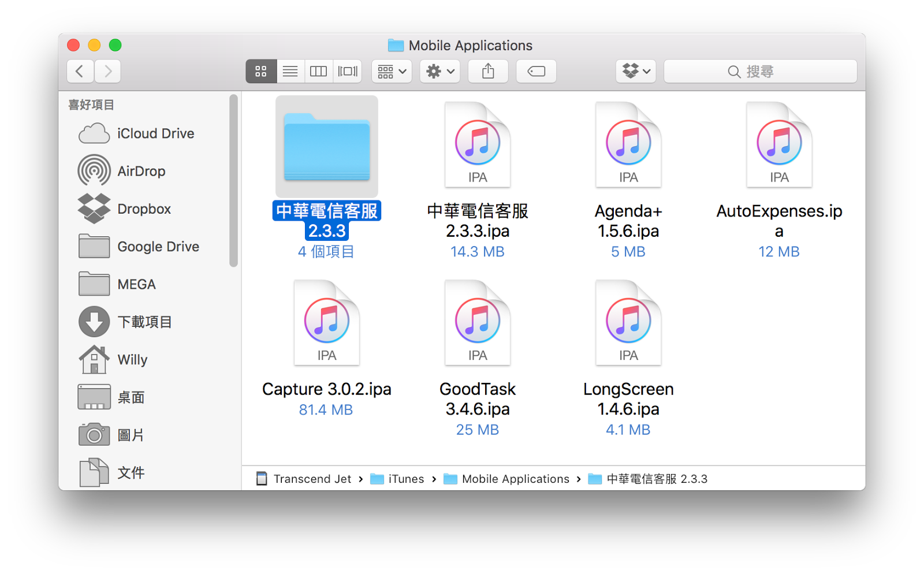Click iTunes in the path bar
The image size is (924, 574).
click(397, 479)
